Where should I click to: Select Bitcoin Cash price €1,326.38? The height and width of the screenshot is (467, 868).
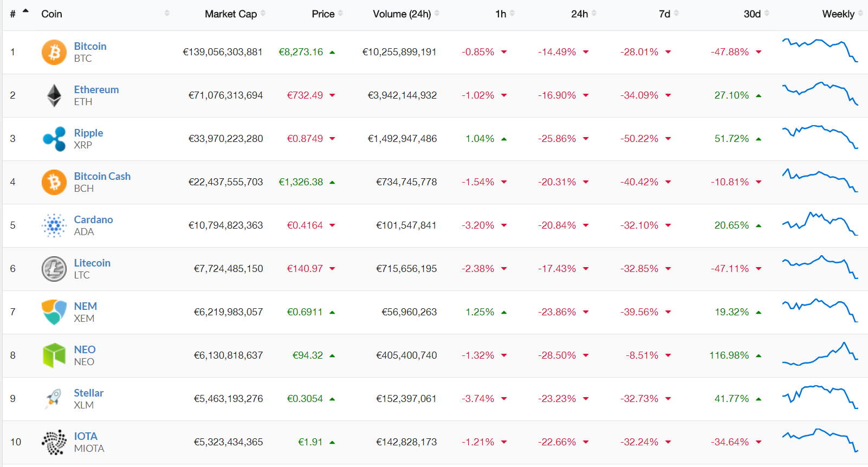[301, 182]
